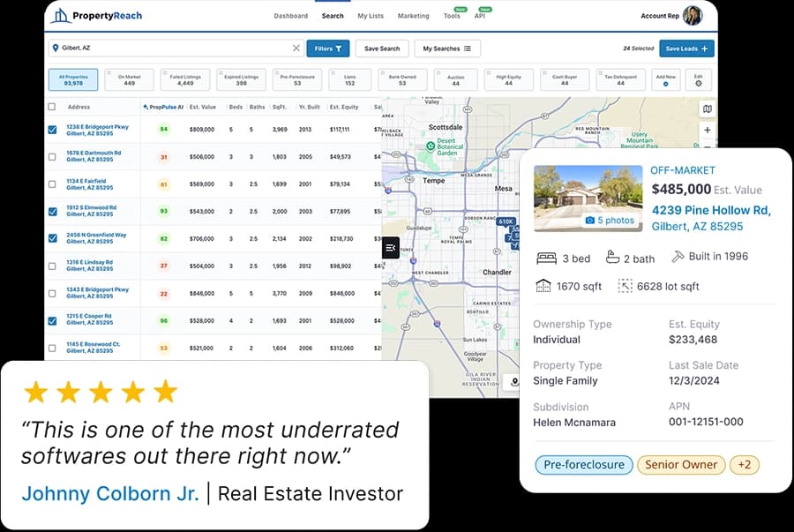Click the Senior Owner tag
This screenshot has height=532, width=794.
681,465
